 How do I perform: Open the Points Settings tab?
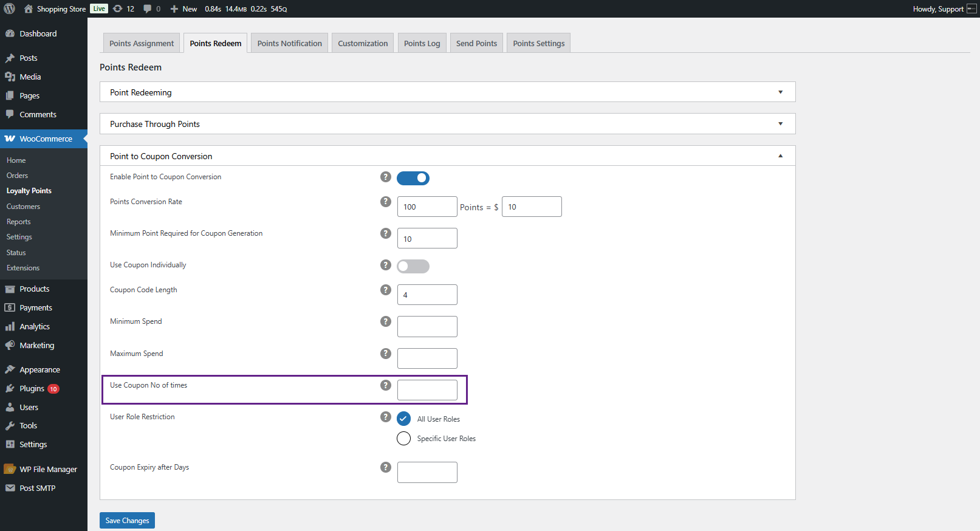click(538, 43)
